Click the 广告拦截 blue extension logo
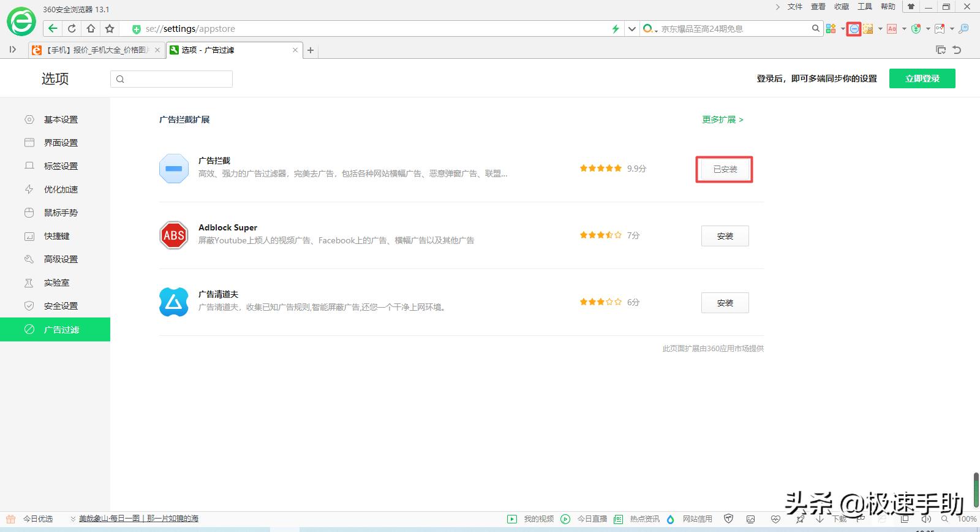 click(174, 169)
